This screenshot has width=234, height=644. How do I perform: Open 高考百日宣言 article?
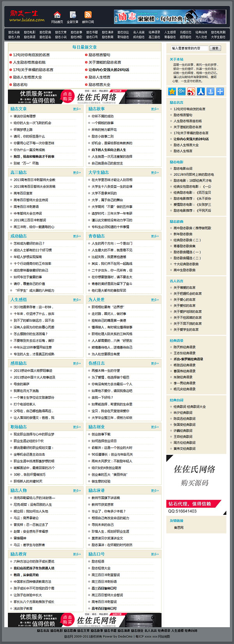tap(23, 193)
